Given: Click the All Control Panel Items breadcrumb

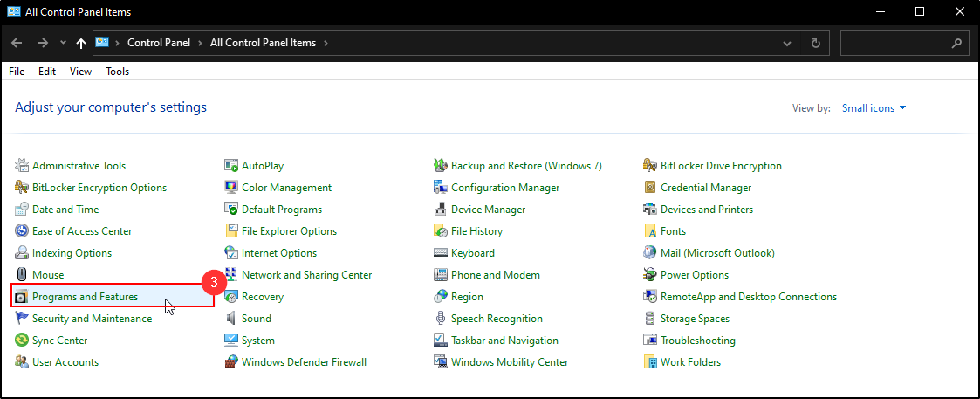Looking at the screenshot, I should point(264,43).
